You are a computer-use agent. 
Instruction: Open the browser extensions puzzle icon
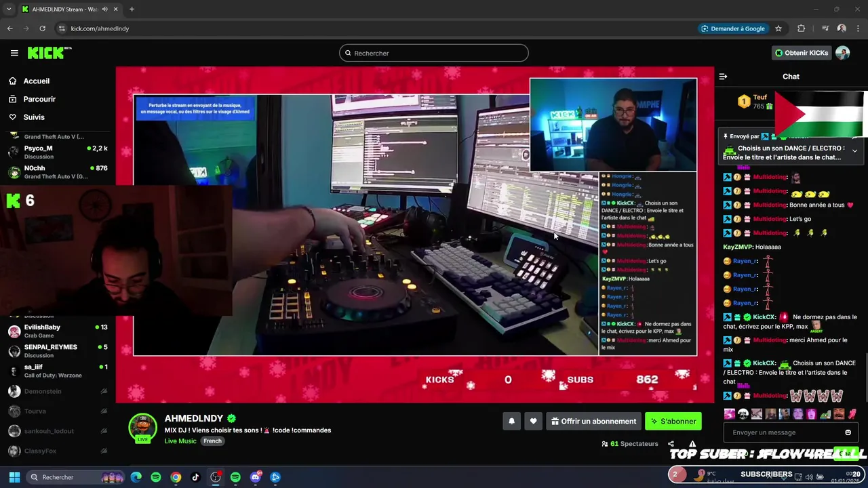point(802,28)
